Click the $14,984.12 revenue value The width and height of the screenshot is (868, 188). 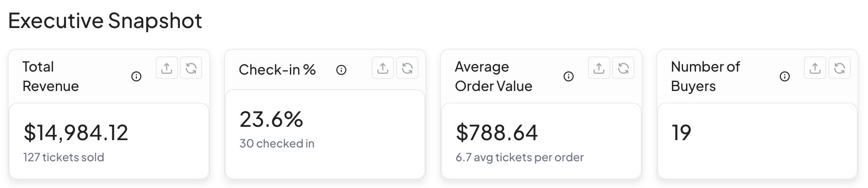pyautogui.click(x=76, y=132)
